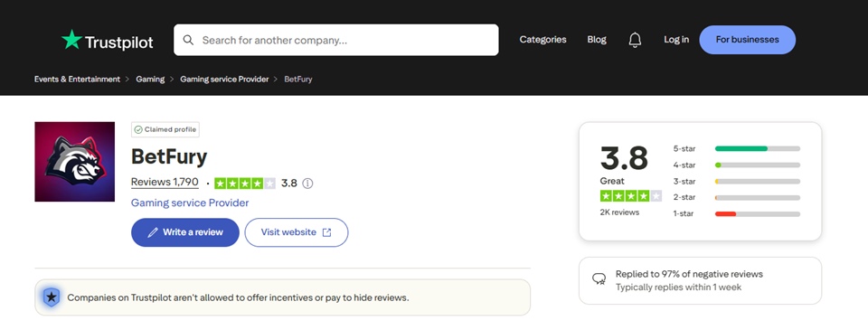This screenshot has width=868, height=330.
Task: Open the Categories menu
Action: (x=542, y=40)
